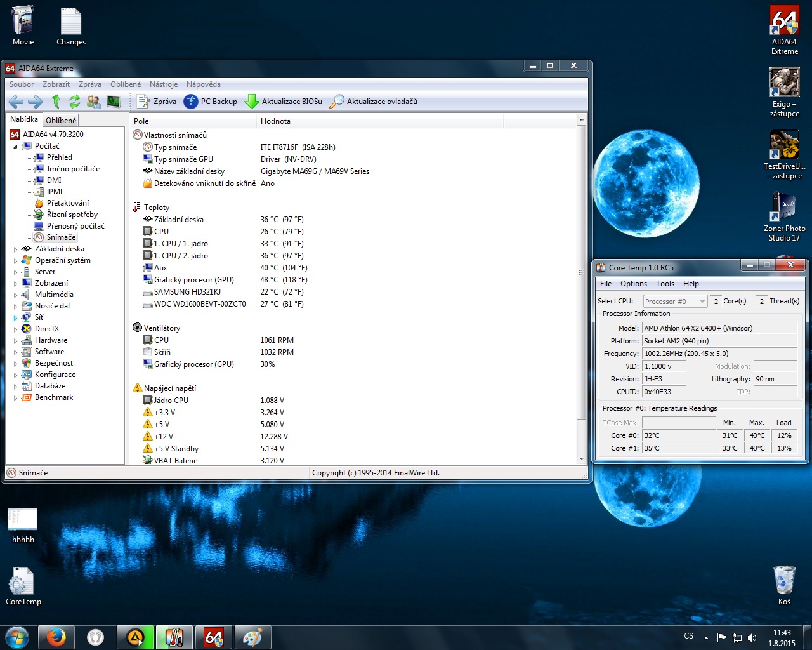Open the Select CPU dropdown in Core Temp

tap(675, 302)
